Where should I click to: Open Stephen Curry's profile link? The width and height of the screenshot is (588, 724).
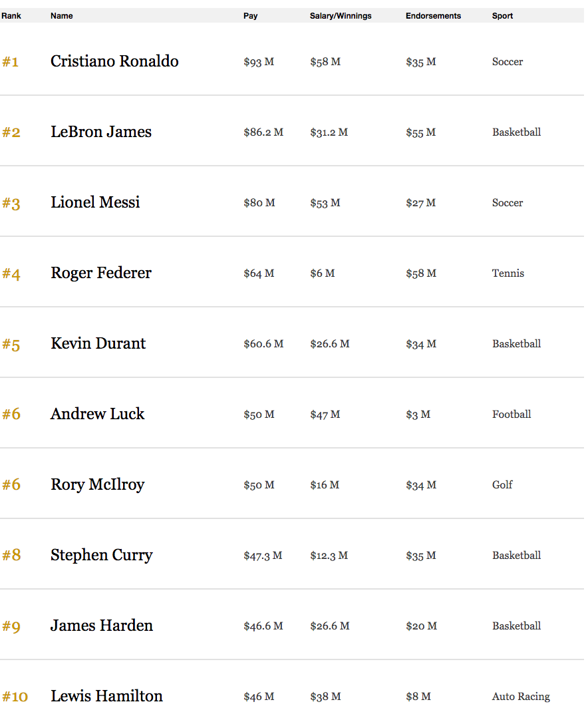(x=102, y=555)
